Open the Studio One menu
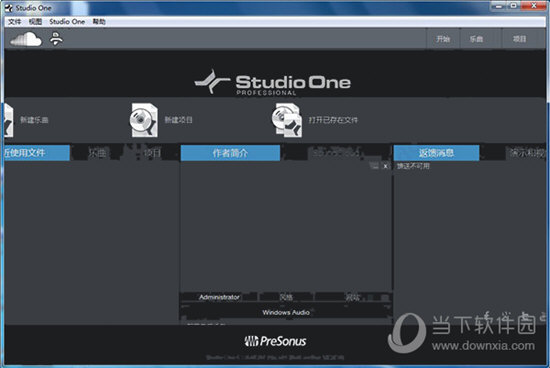 (67, 22)
